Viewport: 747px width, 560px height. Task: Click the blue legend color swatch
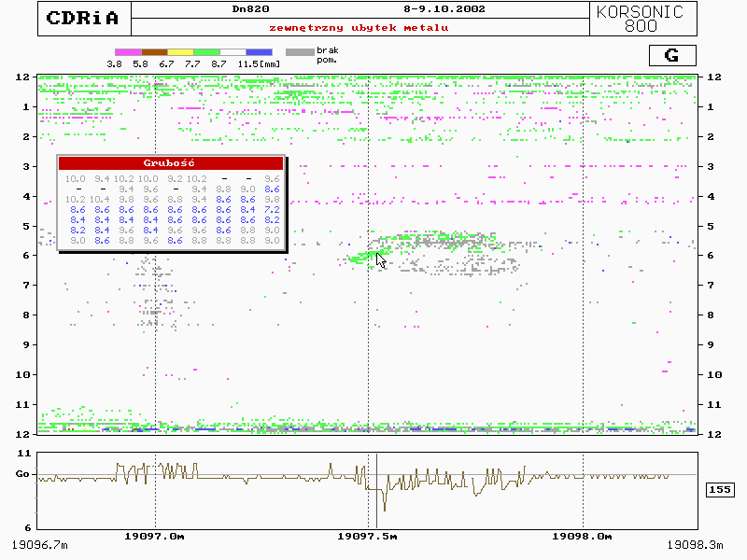260,52
